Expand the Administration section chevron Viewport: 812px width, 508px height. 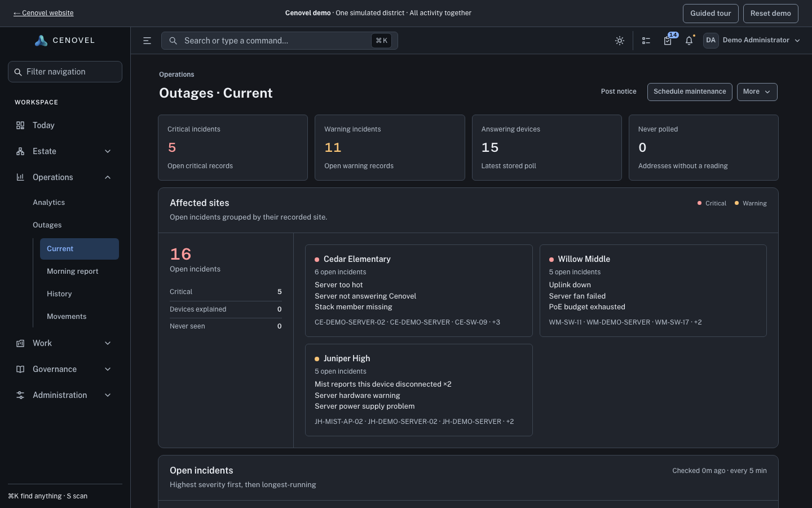pyautogui.click(x=108, y=395)
